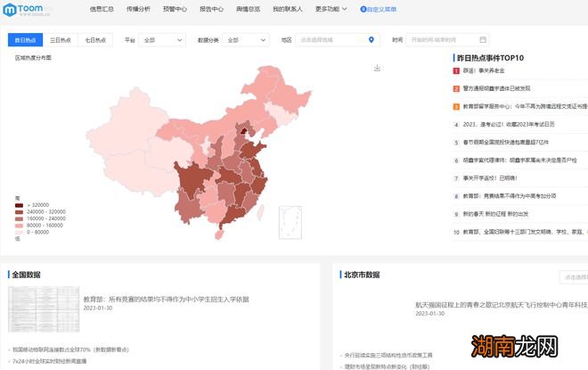Screen dimensions: 588x370
Task: Open 预警中心 menu
Action: pyautogui.click(x=175, y=9)
